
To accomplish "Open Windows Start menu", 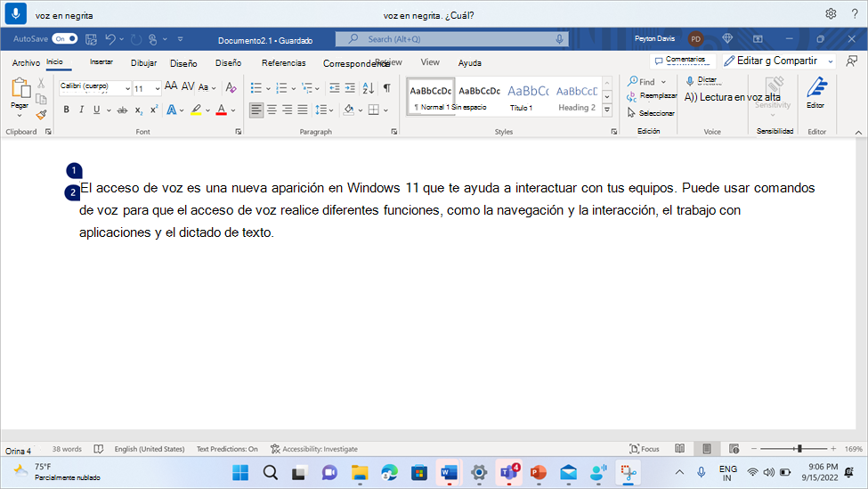I will pos(240,472).
